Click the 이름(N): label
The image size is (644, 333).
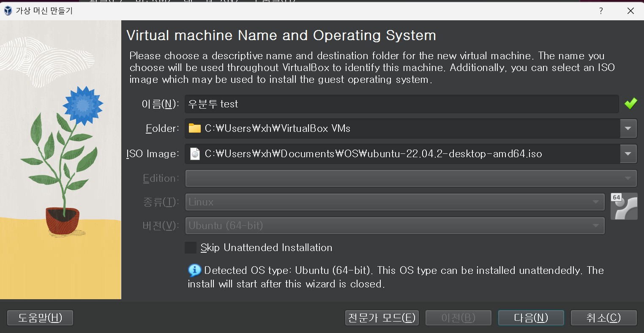pyautogui.click(x=160, y=104)
